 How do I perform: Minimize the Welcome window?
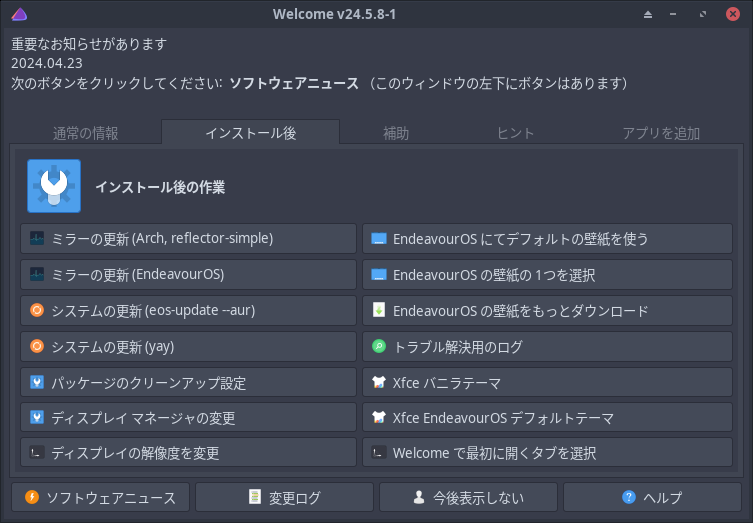tap(673, 14)
